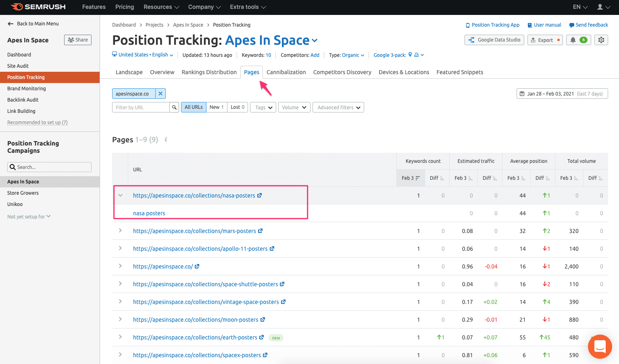Screen dimensions: 619x364
Task: Click the Pages info icon
Action: coord(166,139)
